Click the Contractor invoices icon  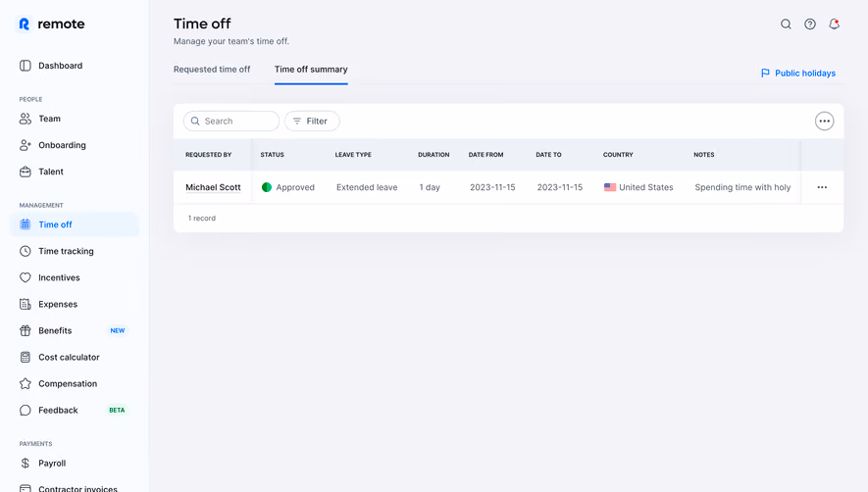point(25,488)
